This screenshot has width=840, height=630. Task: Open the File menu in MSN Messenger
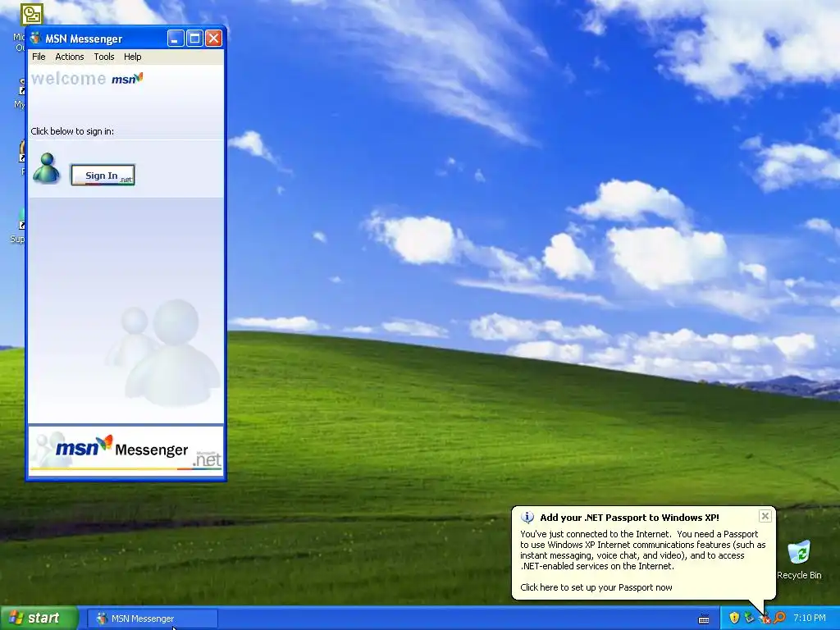pos(39,57)
